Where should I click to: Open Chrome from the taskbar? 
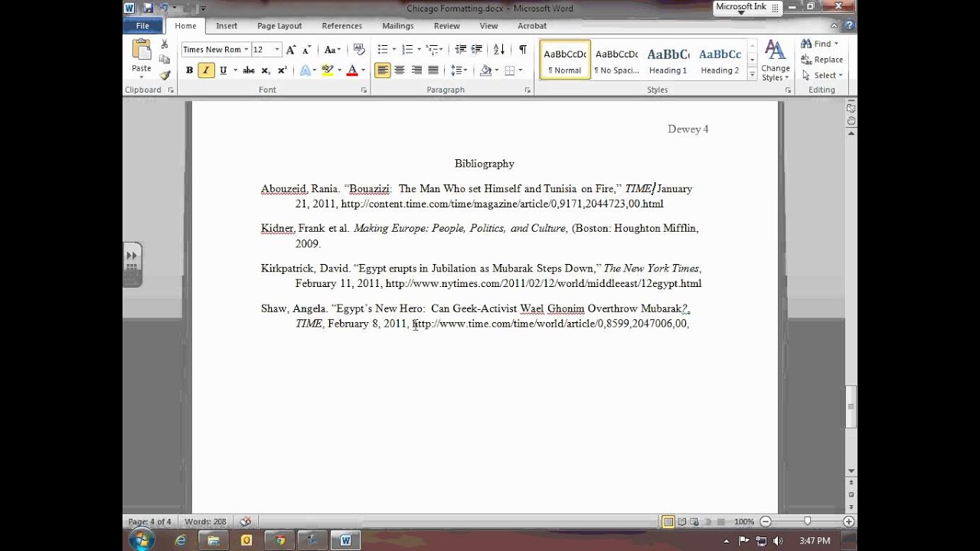pyautogui.click(x=280, y=540)
